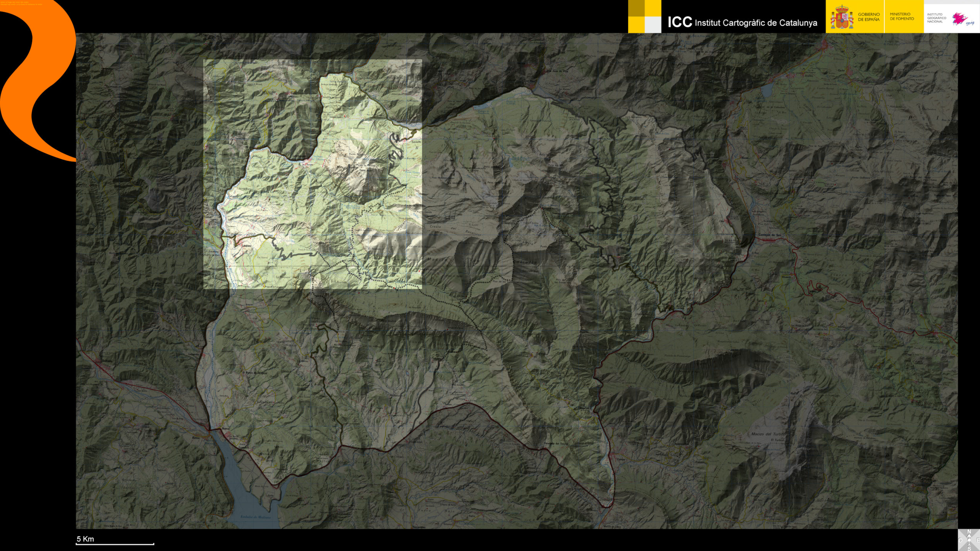Click the Macizo del Turbón label
This screenshot has height=551, width=980.
(x=768, y=434)
